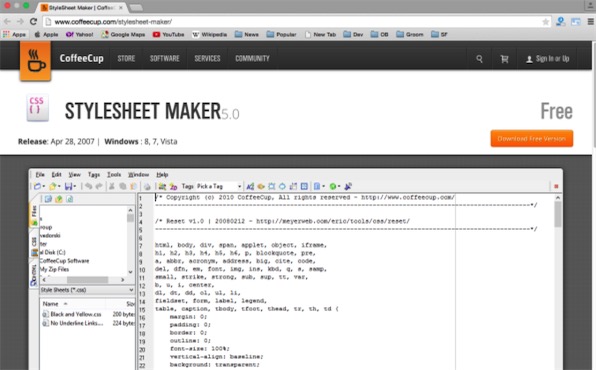
Task: Open the shopping cart icon
Action: (504, 59)
